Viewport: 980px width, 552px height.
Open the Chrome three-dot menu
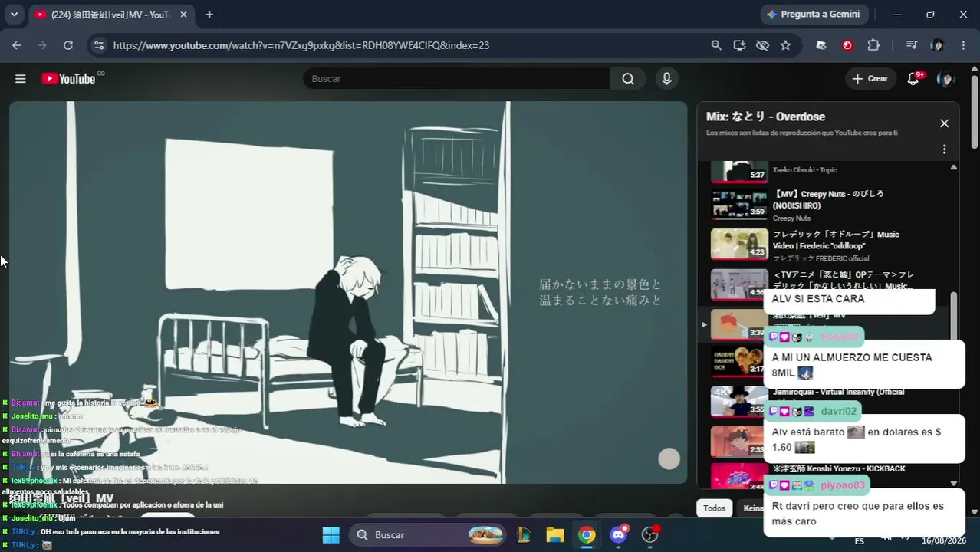(963, 45)
